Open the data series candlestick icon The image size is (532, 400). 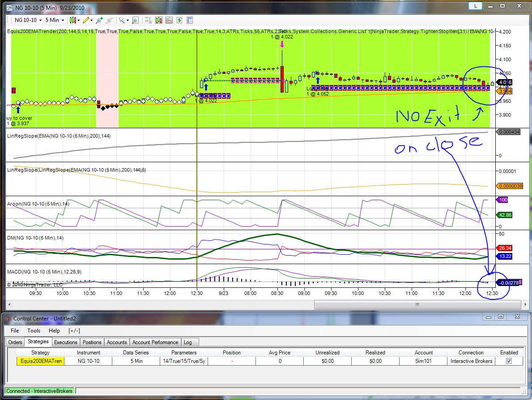[158, 21]
